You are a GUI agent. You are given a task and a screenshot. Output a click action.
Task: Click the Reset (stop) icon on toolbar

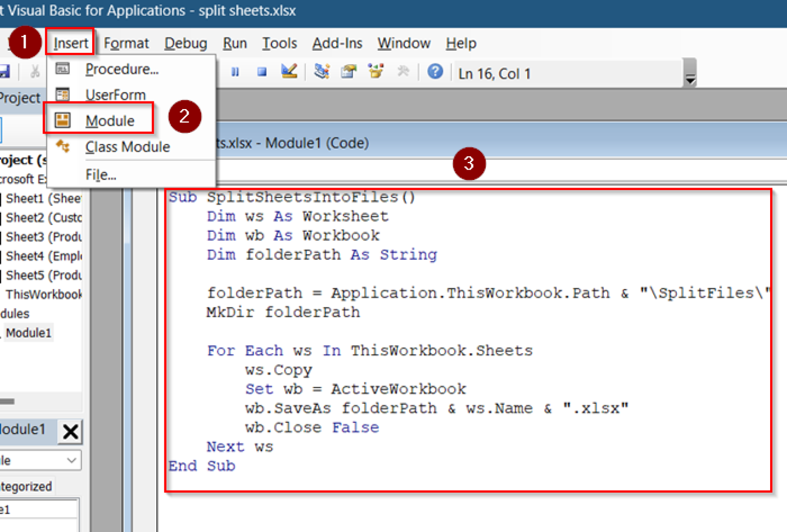pyautogui.click(x=261, y=72)
